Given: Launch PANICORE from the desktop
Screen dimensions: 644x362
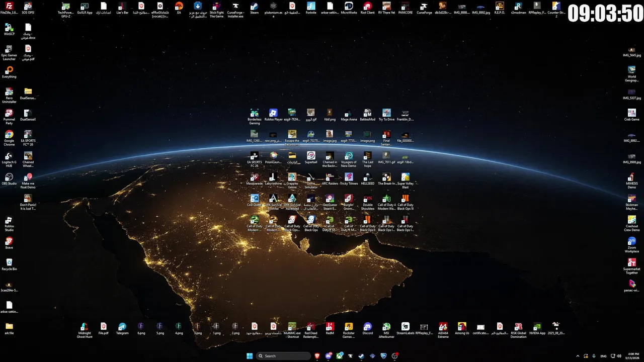Looking at the screenshot, I should tap(406, 8).
